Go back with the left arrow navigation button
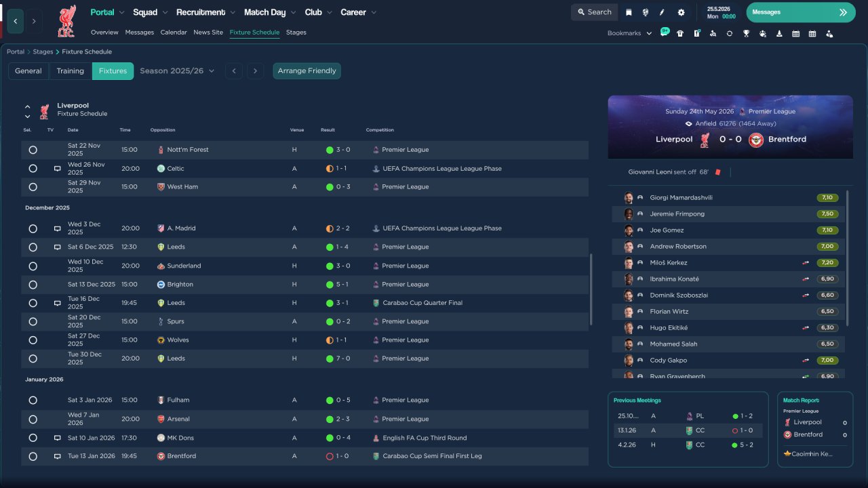The width and height of the screenshot is (868, 488). (x=16, y=21)
